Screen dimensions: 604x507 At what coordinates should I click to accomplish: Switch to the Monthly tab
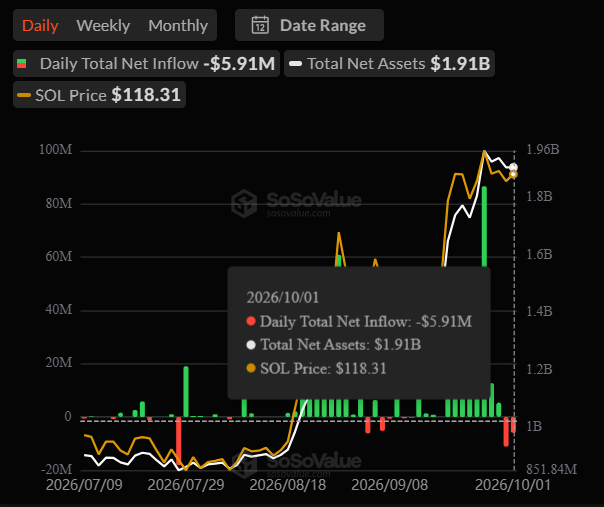178,26
